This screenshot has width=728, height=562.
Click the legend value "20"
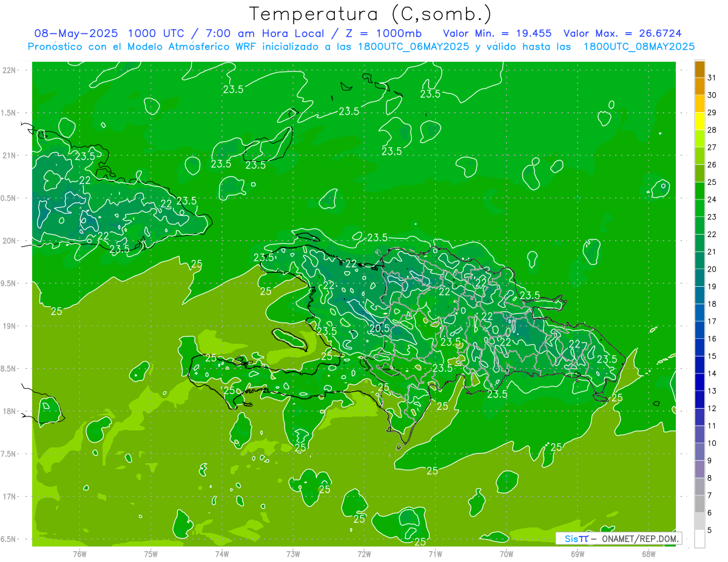(712, 269)
